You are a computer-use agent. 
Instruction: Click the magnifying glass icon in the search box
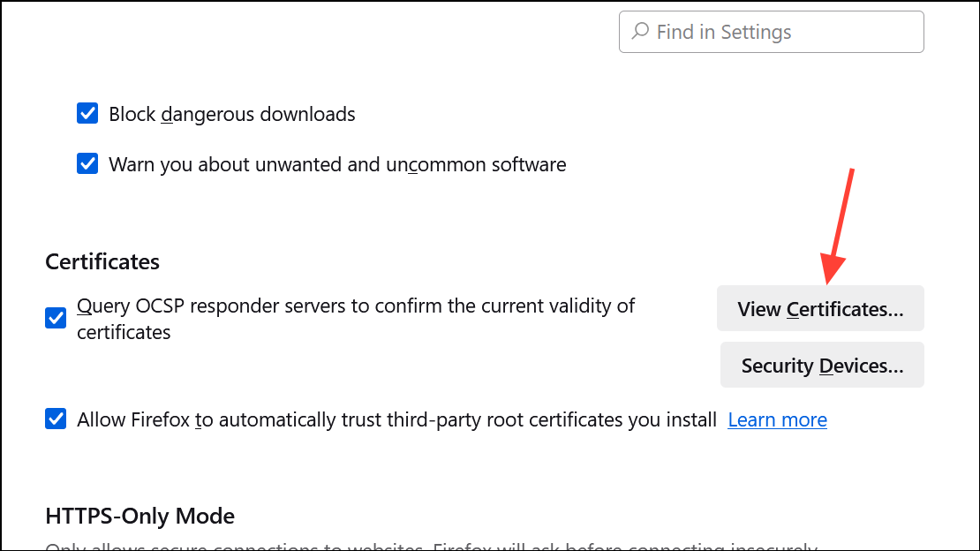[641, 31]
